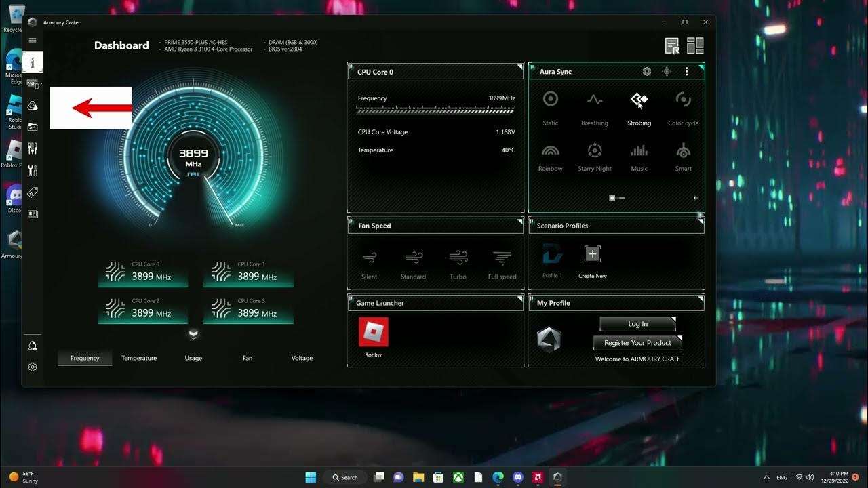Select Rainbow lighting effect
This screenshot has width=868, height=488.
pyautogui.click(x=551, y=157)
